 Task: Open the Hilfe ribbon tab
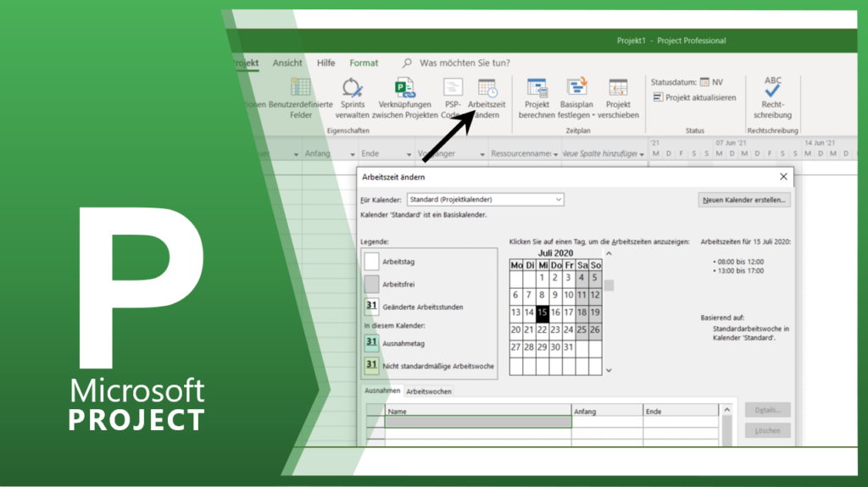(x=326, y=63)
